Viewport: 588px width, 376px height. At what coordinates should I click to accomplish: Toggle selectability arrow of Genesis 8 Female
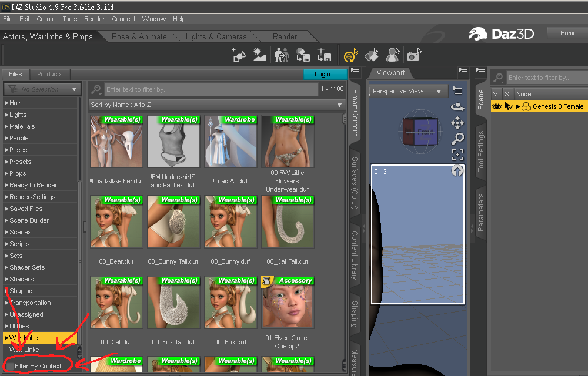click(508, 106)
